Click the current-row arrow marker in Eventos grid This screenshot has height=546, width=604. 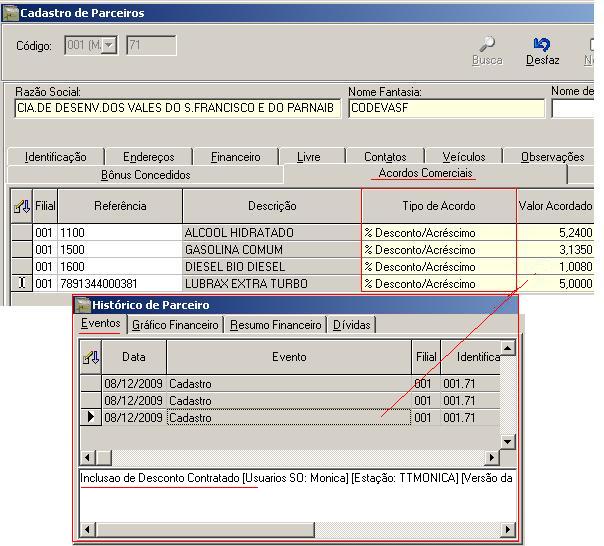91,417
